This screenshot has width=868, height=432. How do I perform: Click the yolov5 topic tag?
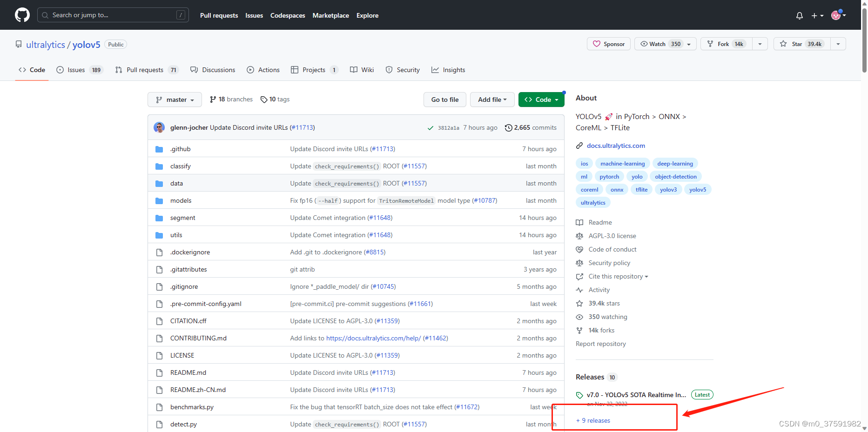coord(698,190)
